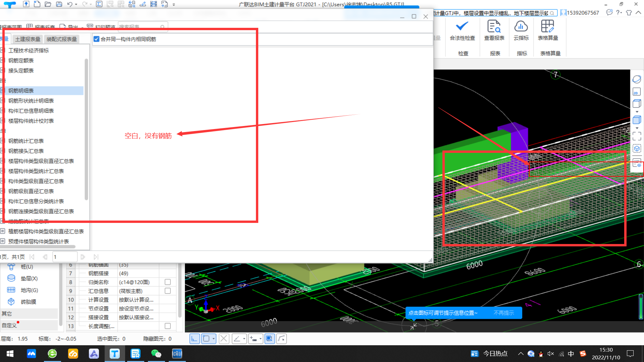
Task: Click the polyline icon at bottom toolbar end
Action: [282, 339]
